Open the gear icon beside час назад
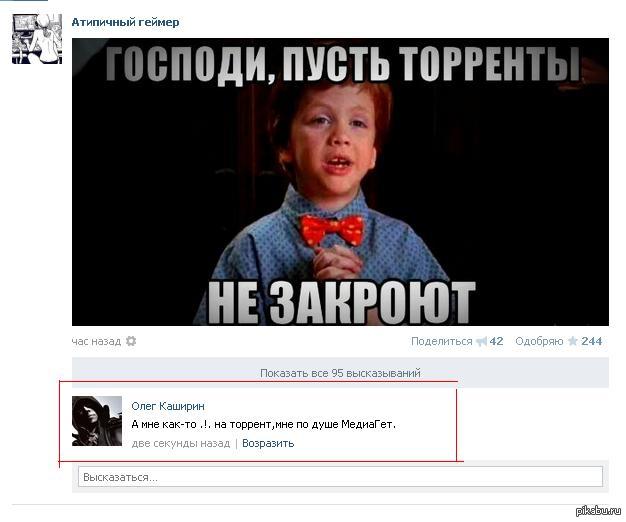Image resolution: width=626 pixels, height=522 pixels. (x=131, y=341)
